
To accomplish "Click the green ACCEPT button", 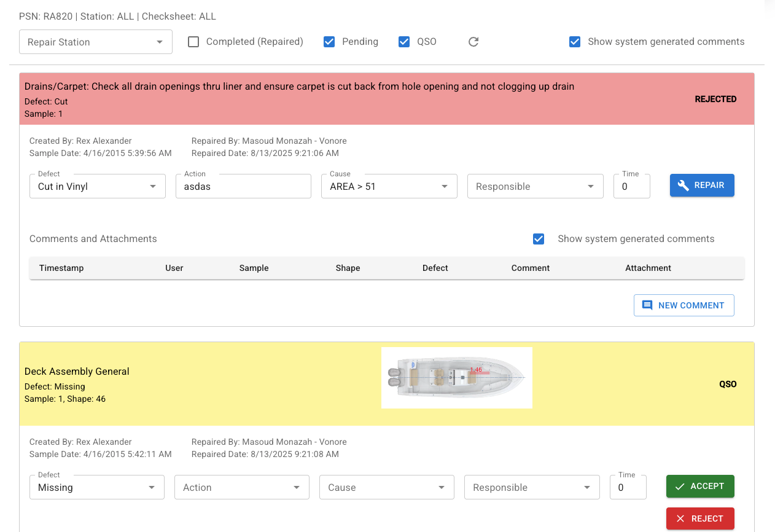I will click(700, 486).
